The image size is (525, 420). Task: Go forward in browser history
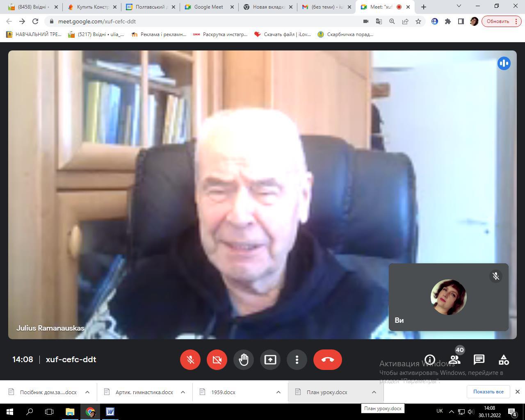tap(22, 21)
